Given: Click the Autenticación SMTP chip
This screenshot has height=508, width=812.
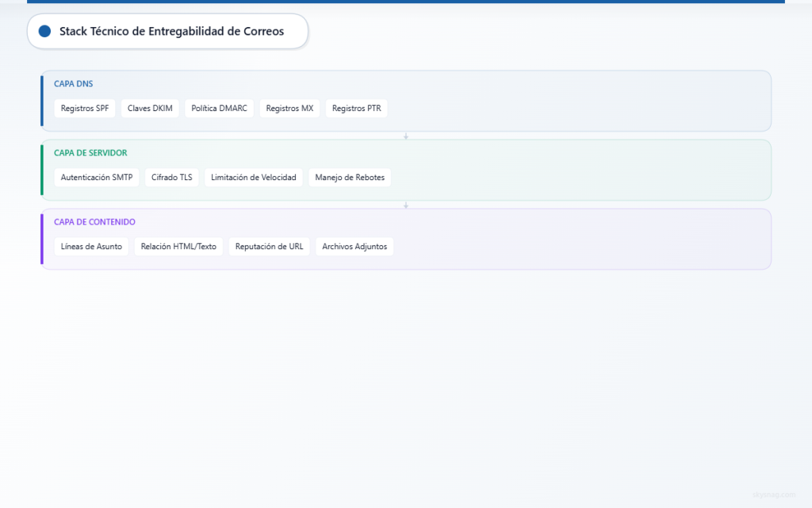Looking at the screenshot, I should coord(97,178).
